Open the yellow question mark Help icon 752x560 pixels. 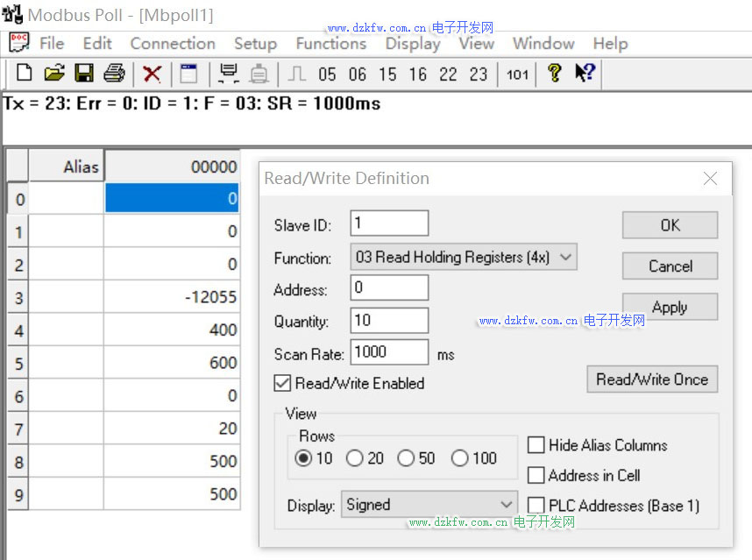point(554,74)
